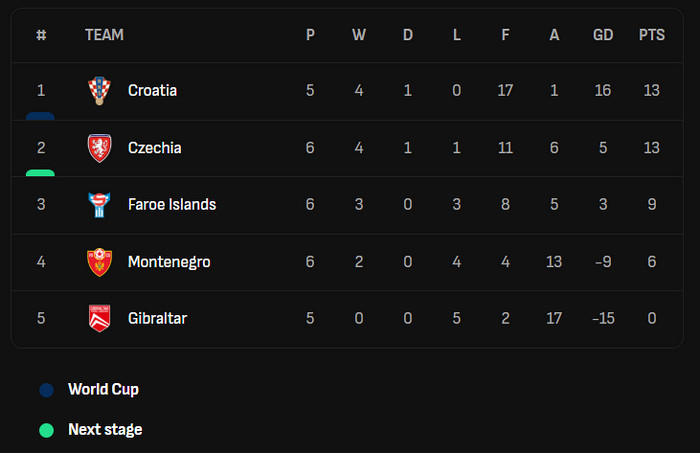Image resolution: width=700 pixels, height=453 pixels.
Task: Open the Czechia team link
Action: click(x=154, y=148)
